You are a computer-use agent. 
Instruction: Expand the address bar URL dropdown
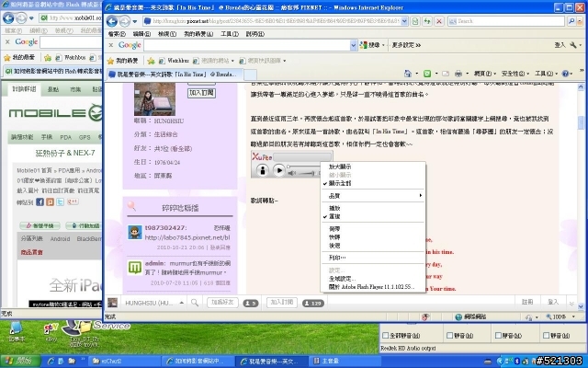coord(404,21)
